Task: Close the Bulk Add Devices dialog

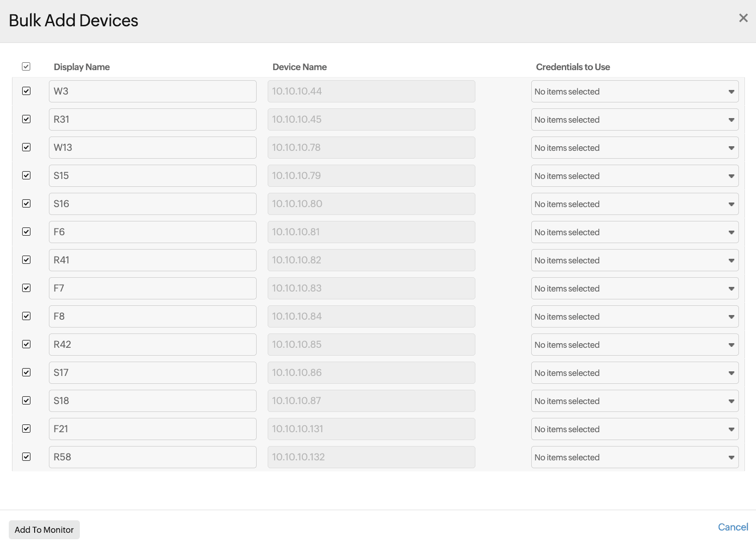Action: tap(743, 18)
